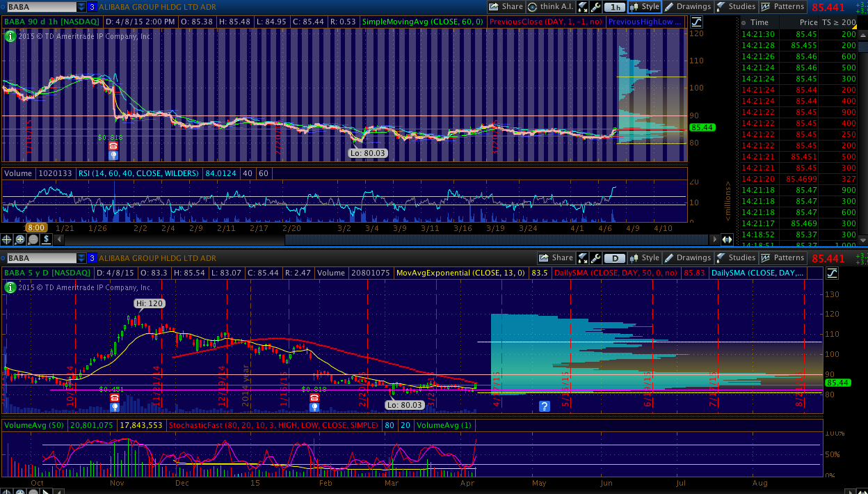Click the think A.I. button
Viewport: 868px width, 494px height.
[x=551, y=7]
